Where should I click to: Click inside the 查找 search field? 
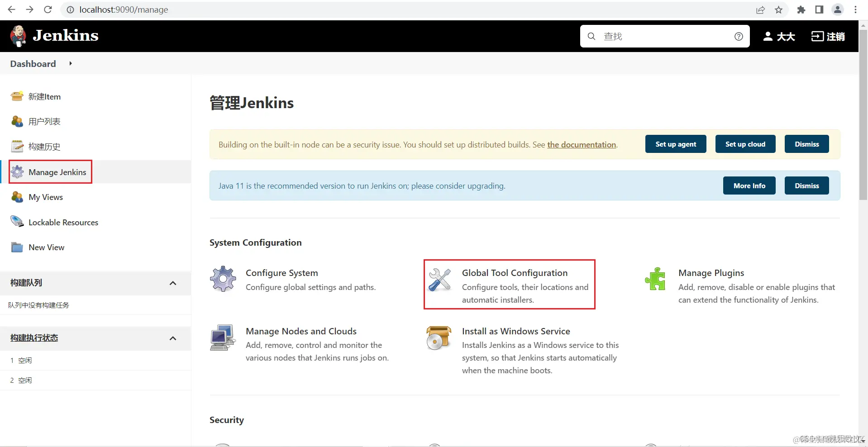click(x=665, y=36)
